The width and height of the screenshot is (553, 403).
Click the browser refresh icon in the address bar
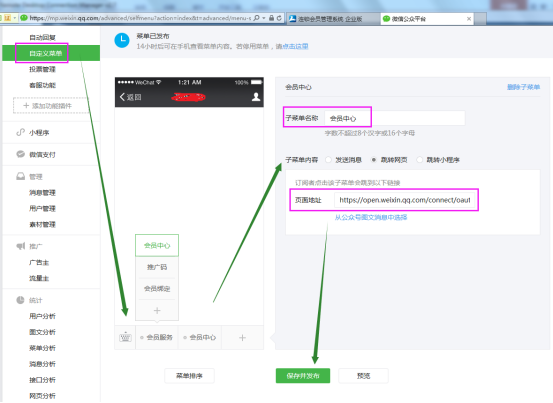[279, 18]
